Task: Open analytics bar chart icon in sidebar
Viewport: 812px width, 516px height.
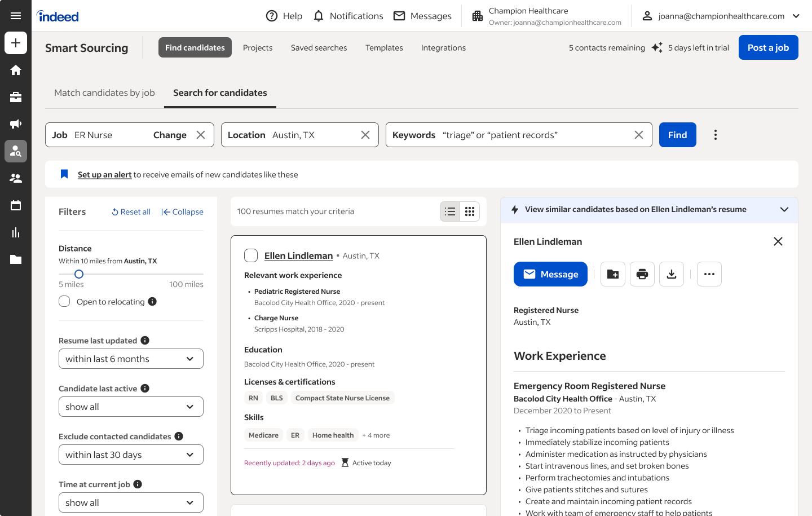Action: [16, 232]
